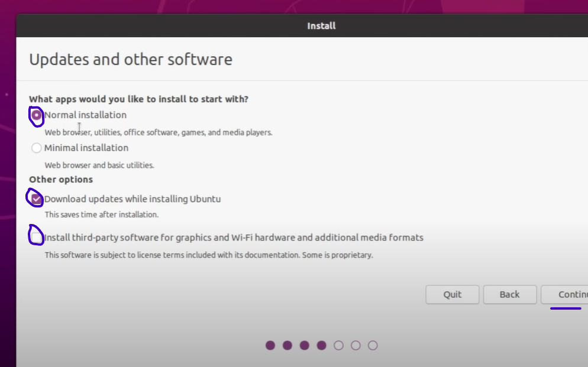Select the Normal installation radio button
Viewport: 588px width, 367px height.
(x=37, y=115)
